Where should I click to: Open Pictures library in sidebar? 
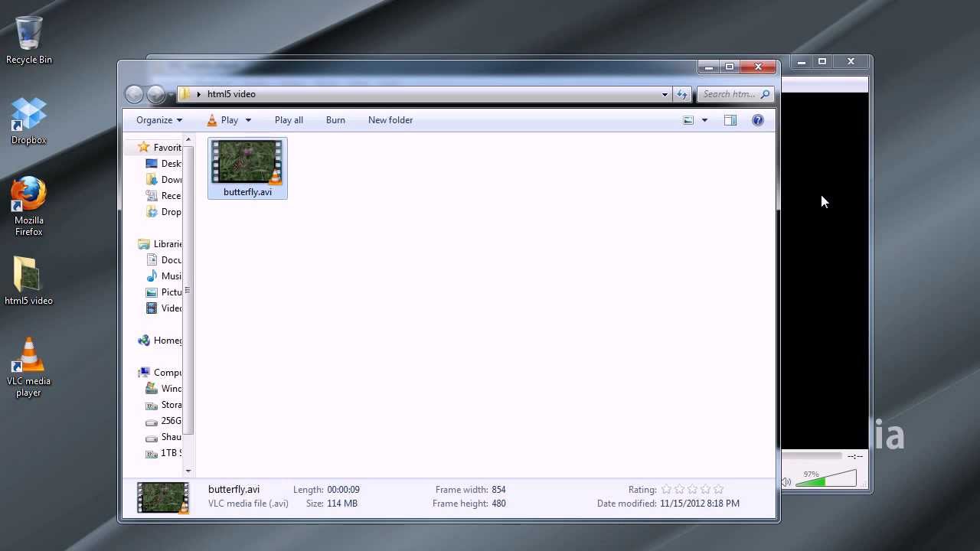(164, 292)
